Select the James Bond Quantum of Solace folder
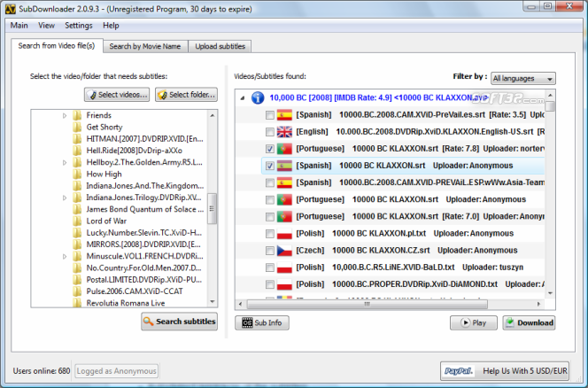This screenshot has width=588, height=388. 145,209
